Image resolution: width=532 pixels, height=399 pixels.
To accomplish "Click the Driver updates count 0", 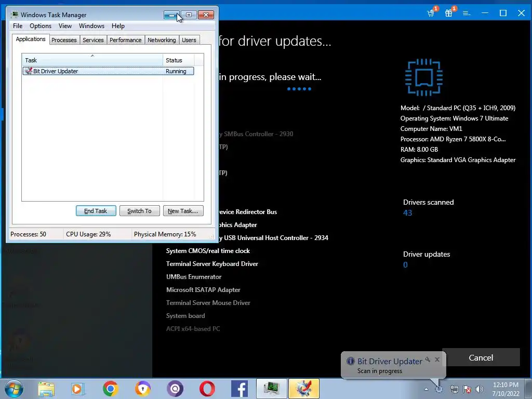I will pos(405,264).
